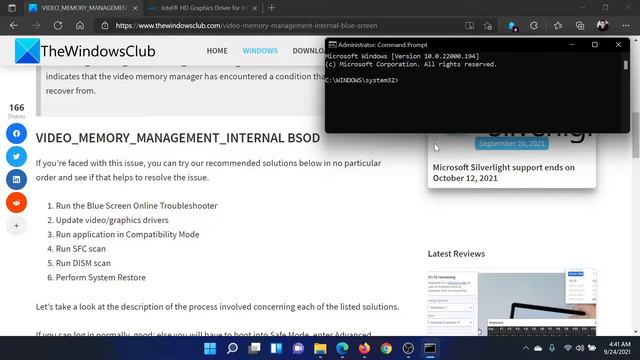Show more sharing options plus button
The image size is (640, 360).
tap(16, 225)
